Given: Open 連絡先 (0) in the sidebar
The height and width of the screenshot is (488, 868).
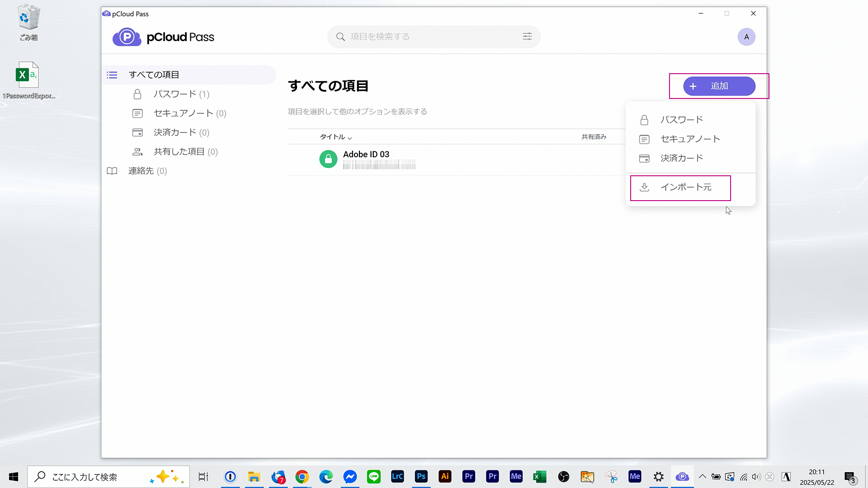Looking at the screenshot, I should click(x=137, y=171).
